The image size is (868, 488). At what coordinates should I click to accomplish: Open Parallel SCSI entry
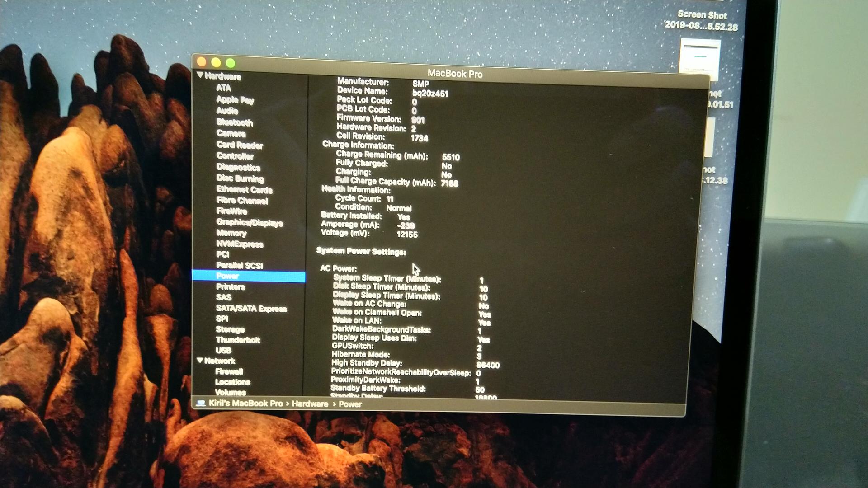pos(239,265)
